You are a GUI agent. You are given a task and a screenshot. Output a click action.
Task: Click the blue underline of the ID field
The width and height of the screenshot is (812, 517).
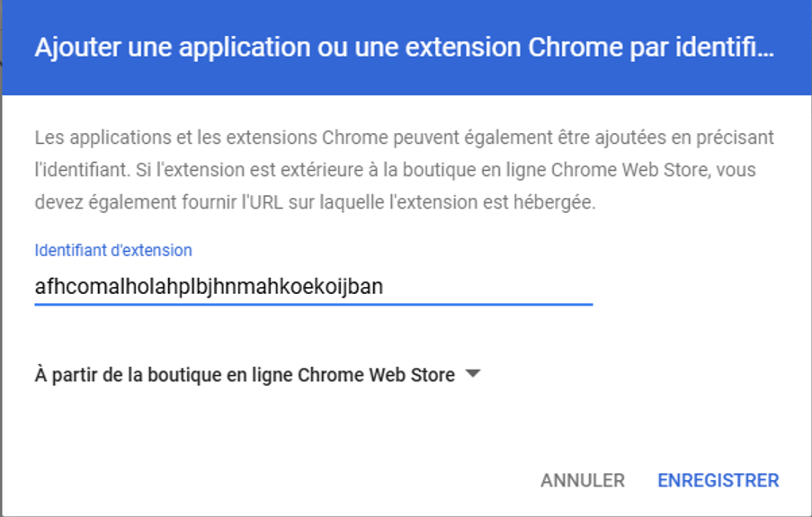coord(313,304)
